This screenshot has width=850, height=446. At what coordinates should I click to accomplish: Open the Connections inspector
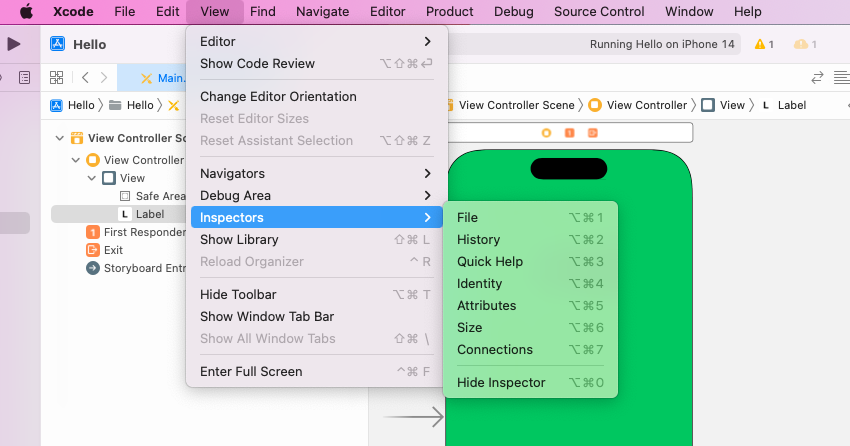[530, 350]
